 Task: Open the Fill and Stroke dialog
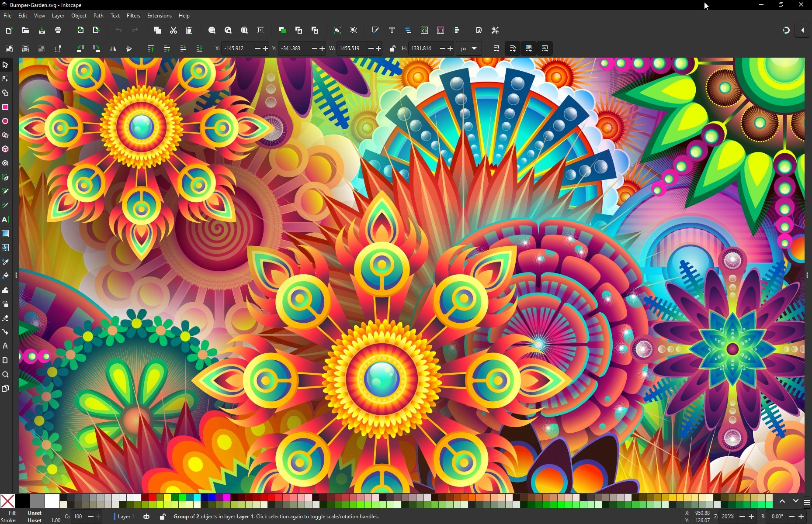375,31
